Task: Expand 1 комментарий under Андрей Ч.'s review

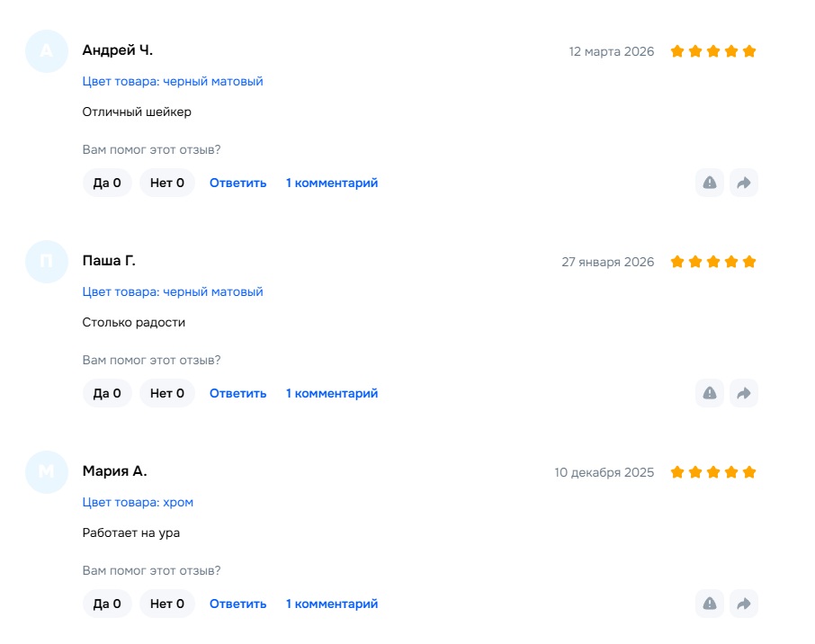Action: [x=332, y=183]
